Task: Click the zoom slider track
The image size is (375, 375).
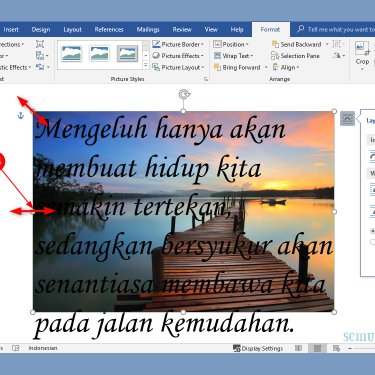Action: pos(365,349)
